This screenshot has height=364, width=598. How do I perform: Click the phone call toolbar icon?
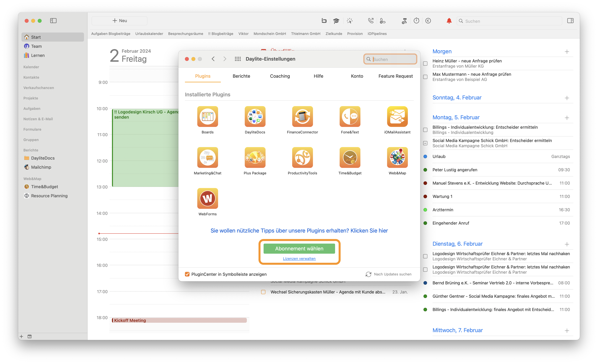[x=371, y=21]
